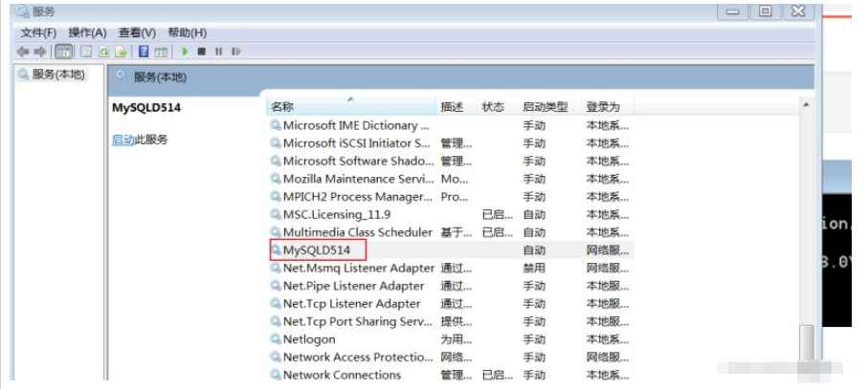This screenshot has height=389, width=868.
Task: Open the 文件(F) menu
Action: pyautogui.click(x=38, y=33)
